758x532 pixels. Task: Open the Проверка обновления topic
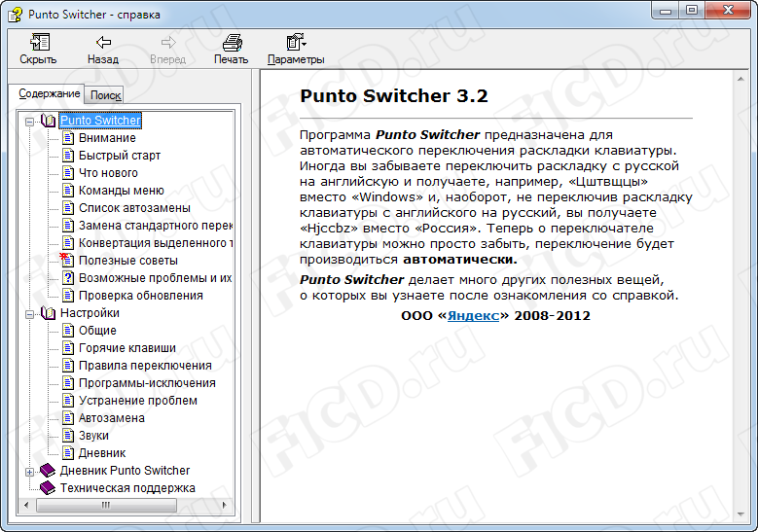pos(141,296)
